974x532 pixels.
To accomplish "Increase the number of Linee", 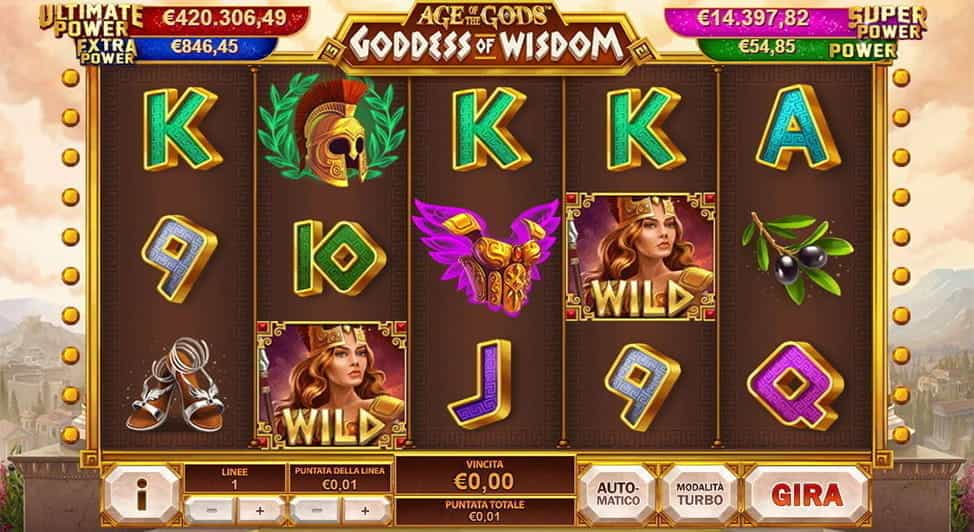I will [x=260, y=511].
